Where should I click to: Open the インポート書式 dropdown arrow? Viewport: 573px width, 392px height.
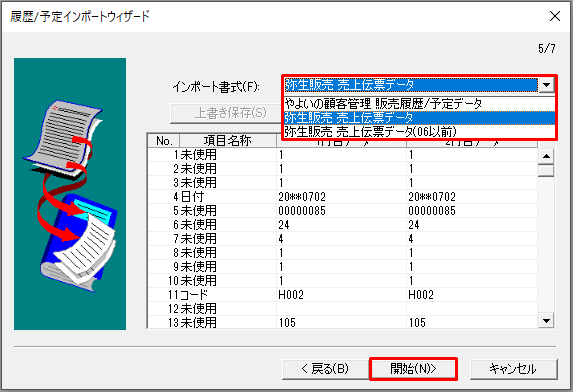point(547,85)
